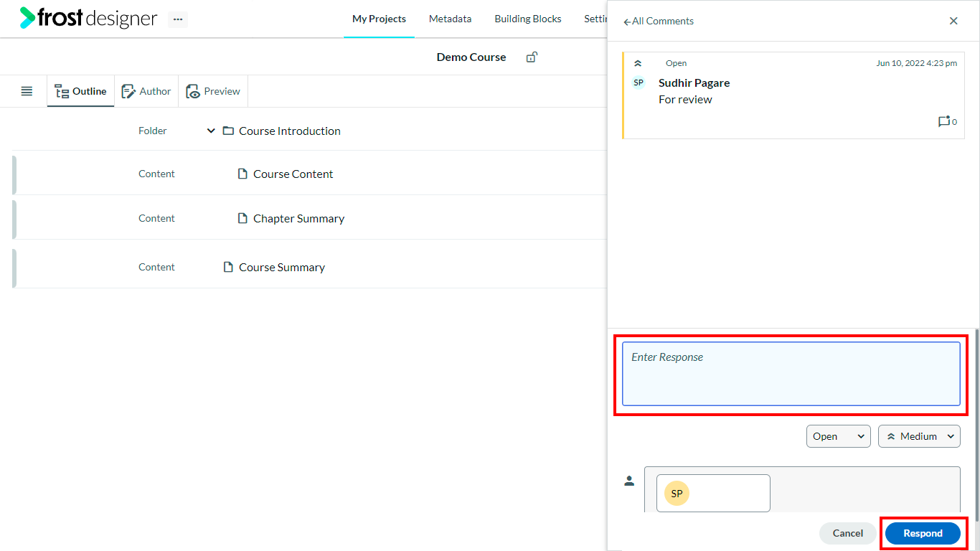Open the Building Blocks tab
Screen dimensions: 980x551
click(527, 19)
